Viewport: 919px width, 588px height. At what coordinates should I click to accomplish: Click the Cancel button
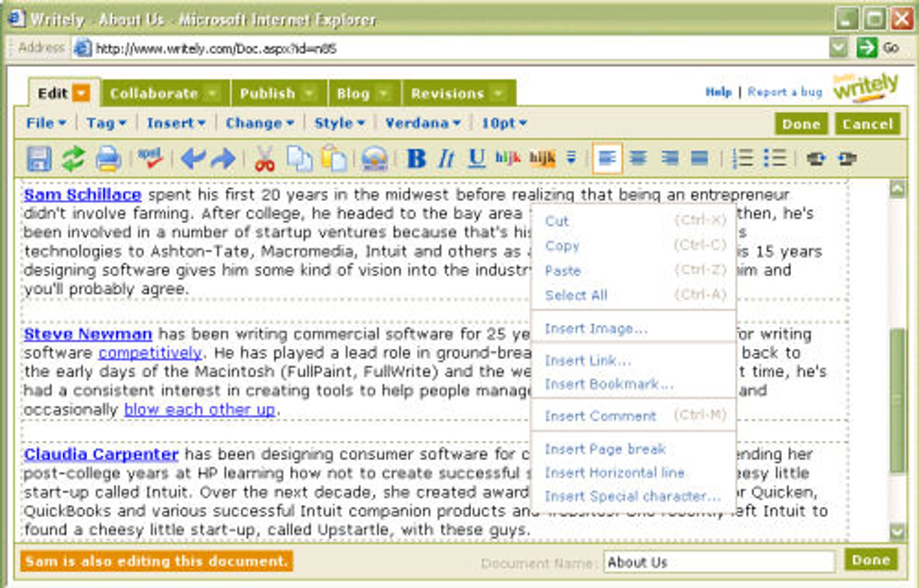pos(868,124)
